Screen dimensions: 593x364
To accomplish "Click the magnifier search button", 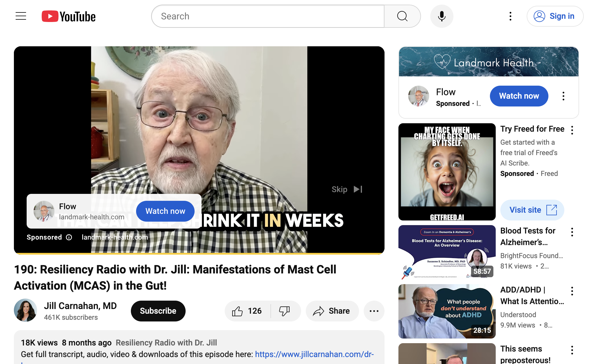I will click(402, 16).
